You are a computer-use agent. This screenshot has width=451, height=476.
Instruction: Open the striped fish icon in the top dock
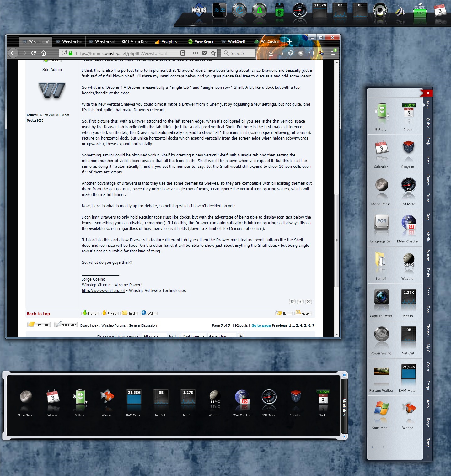coord(400,10)
